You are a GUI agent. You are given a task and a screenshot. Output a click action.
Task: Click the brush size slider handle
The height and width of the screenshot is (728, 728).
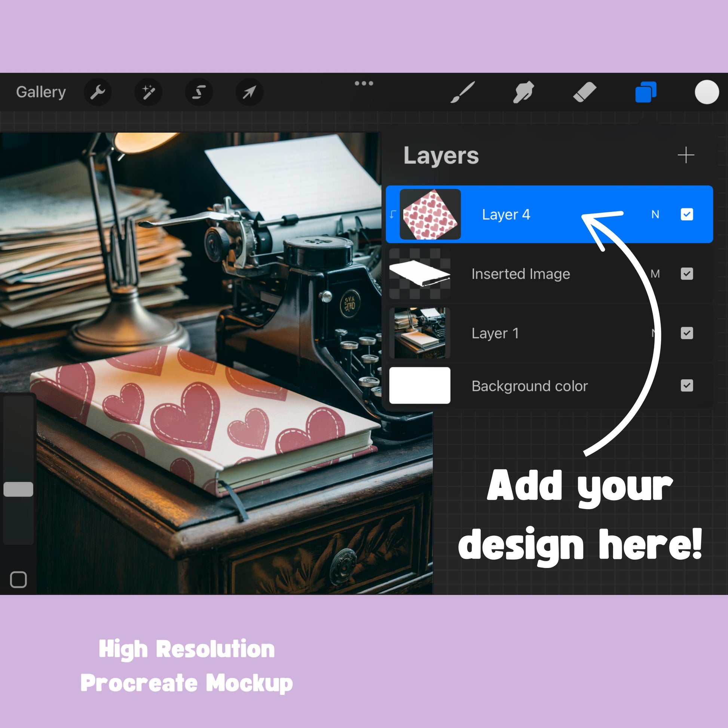pyautogui.click(x=18, y=489)
